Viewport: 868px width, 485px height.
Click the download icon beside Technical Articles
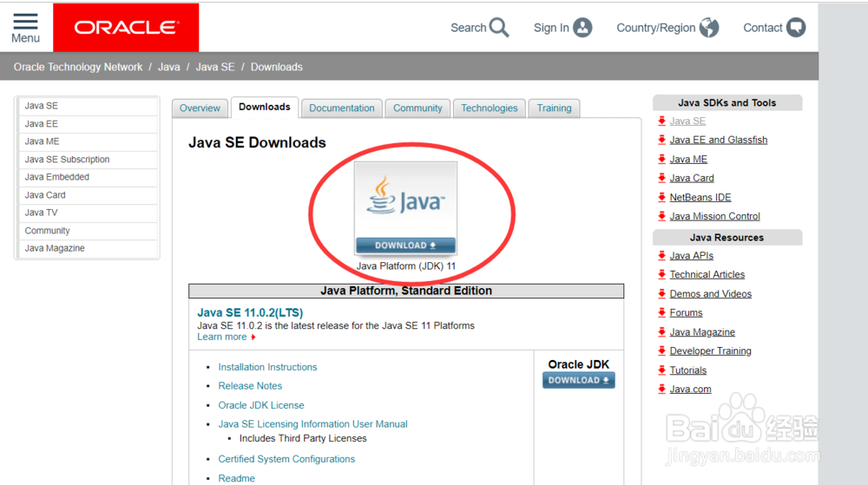pos(661,274)
